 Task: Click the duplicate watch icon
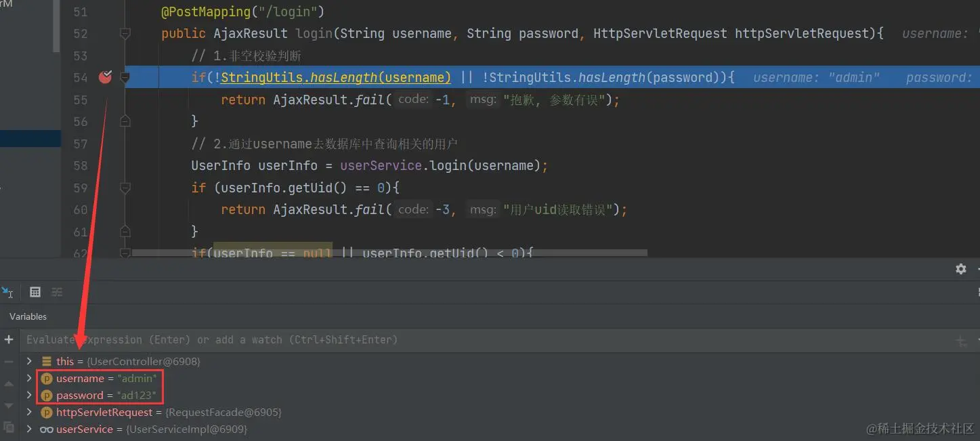click(9, 427)
